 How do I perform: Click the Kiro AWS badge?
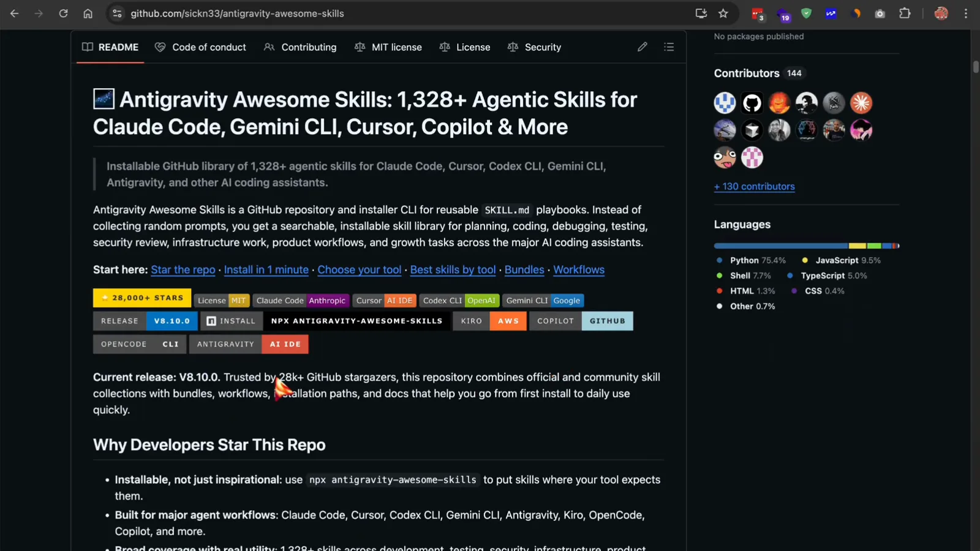coord(490,321)
